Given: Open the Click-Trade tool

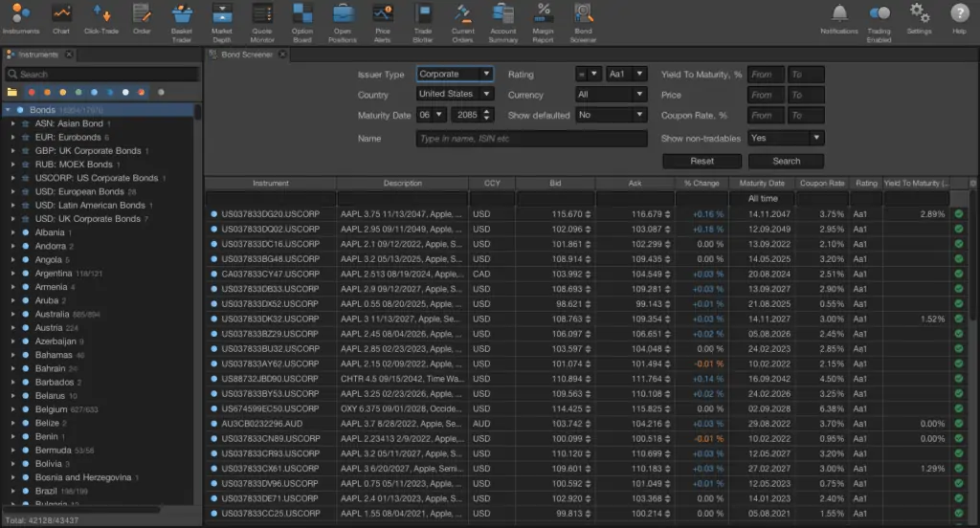Looking at the screenshot, I should coord(101,19).
